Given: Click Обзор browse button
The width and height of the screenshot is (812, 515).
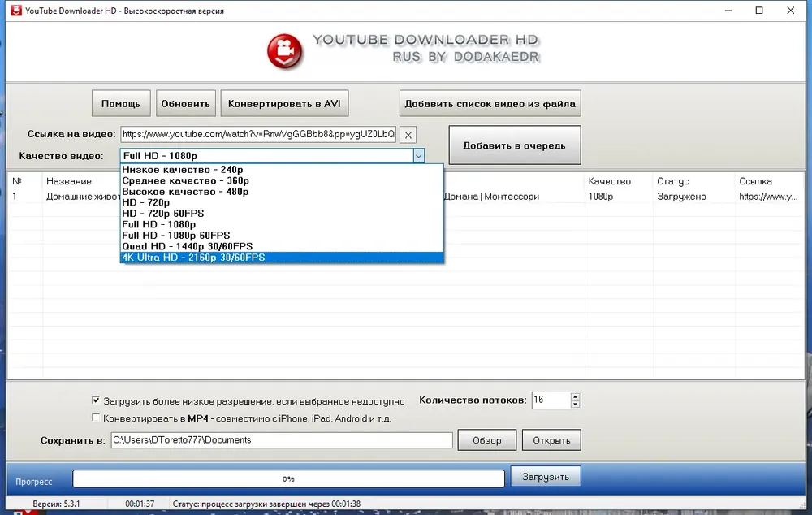Looking at the screenshot, I should tap(486, 440).
